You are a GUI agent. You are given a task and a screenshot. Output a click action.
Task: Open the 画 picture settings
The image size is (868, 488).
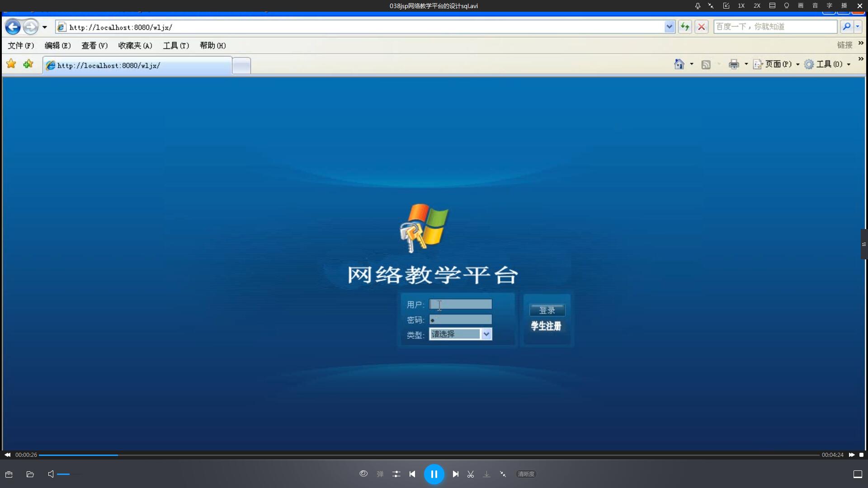pos(801,6)
